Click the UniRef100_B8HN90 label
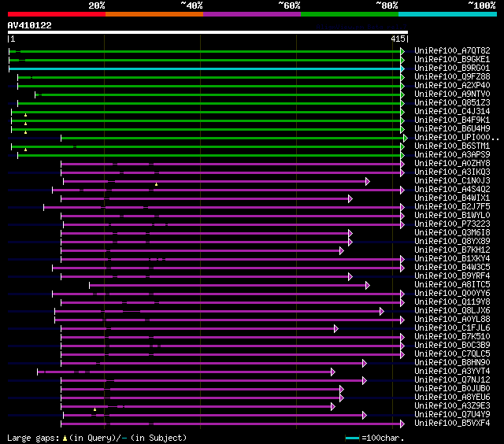504x444 pixels. (452, 363)
